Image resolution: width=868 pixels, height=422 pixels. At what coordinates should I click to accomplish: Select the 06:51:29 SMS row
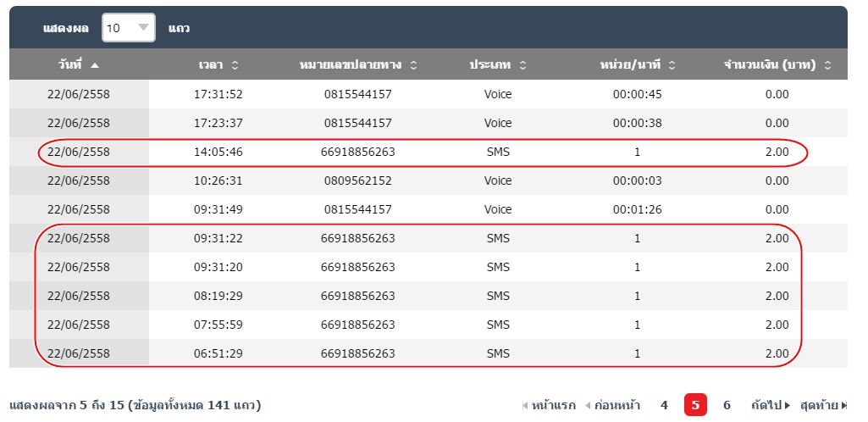(423, 353)
